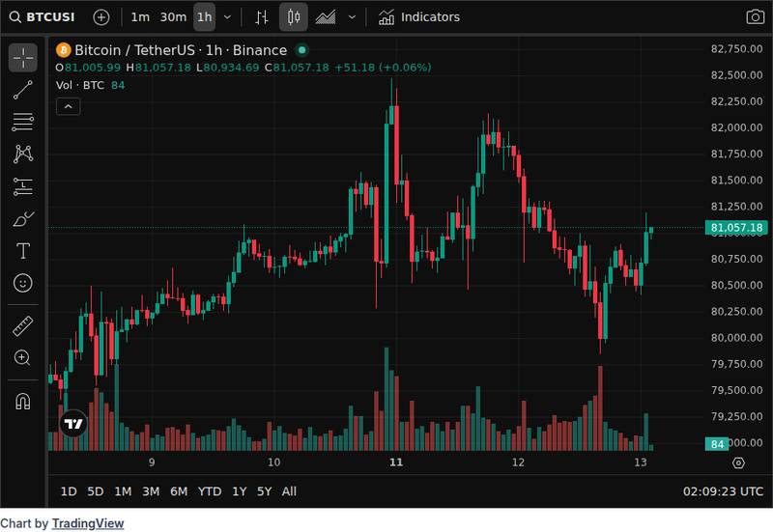
Task: Click the compare or add symbol plus icon
Action: (x=101, y=17)
